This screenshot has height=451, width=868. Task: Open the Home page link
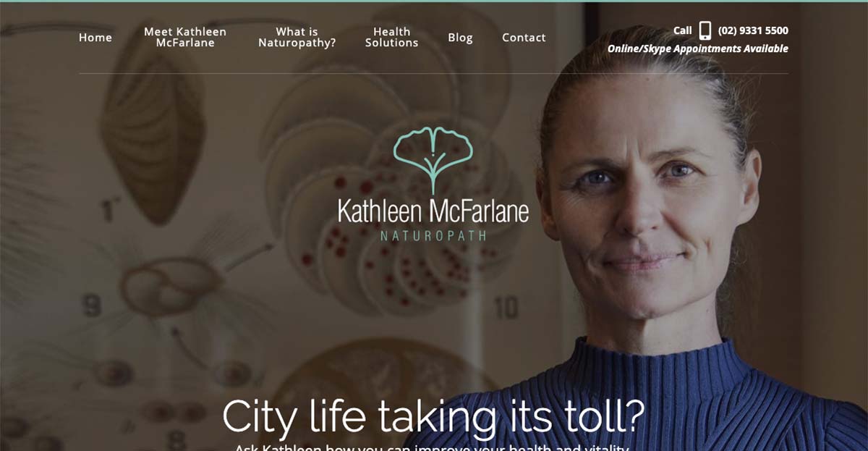[x=95, y=38]
